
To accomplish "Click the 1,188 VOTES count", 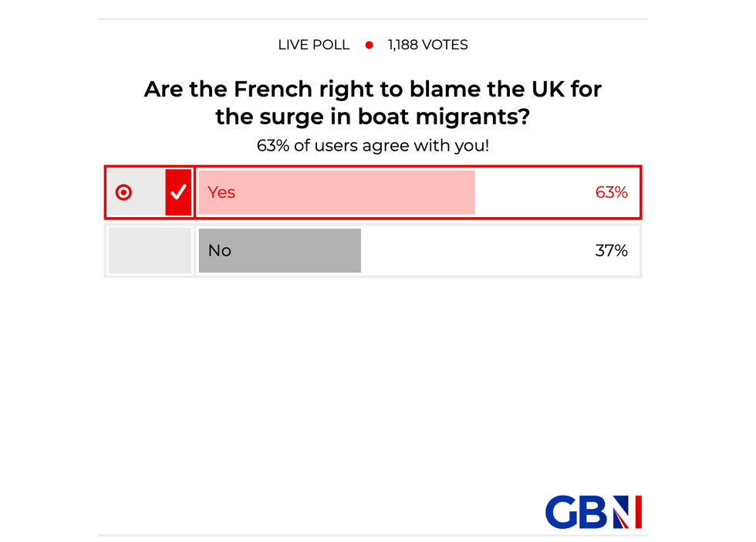I will pos(428,45).
